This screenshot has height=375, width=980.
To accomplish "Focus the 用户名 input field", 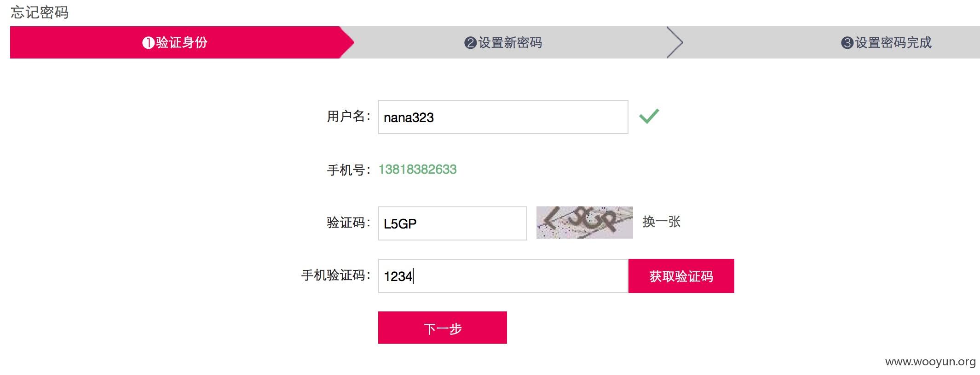I will pos(503,117).
